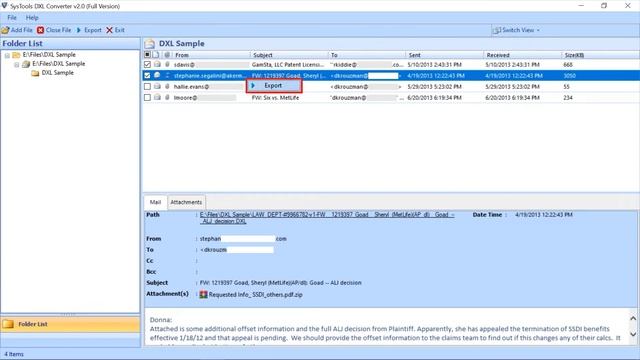Click the attachment column header paperclip icon
Viewport: 640px width, 360px height.
[167, 55]
